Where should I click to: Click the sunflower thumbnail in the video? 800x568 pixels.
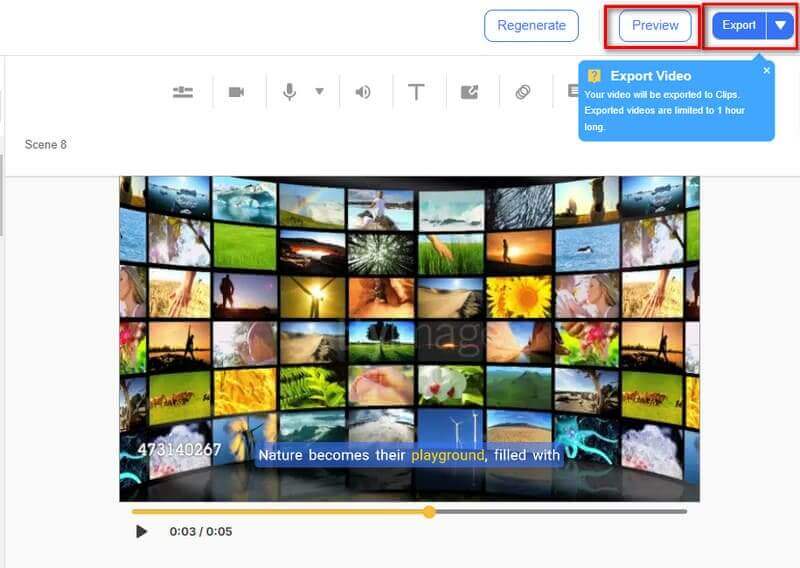tap(518, 297)
